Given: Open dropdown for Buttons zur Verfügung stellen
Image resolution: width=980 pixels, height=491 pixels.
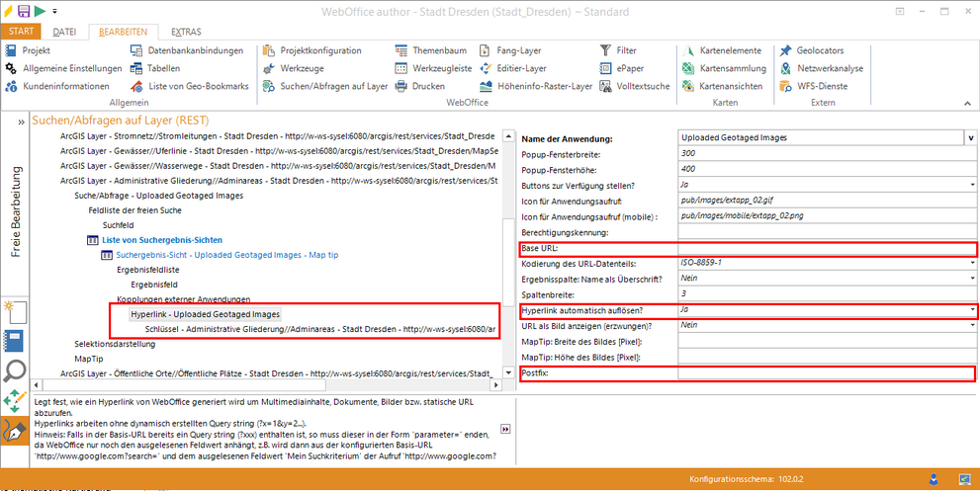Looking at the screenshot, I should click(x=973, y=185).
